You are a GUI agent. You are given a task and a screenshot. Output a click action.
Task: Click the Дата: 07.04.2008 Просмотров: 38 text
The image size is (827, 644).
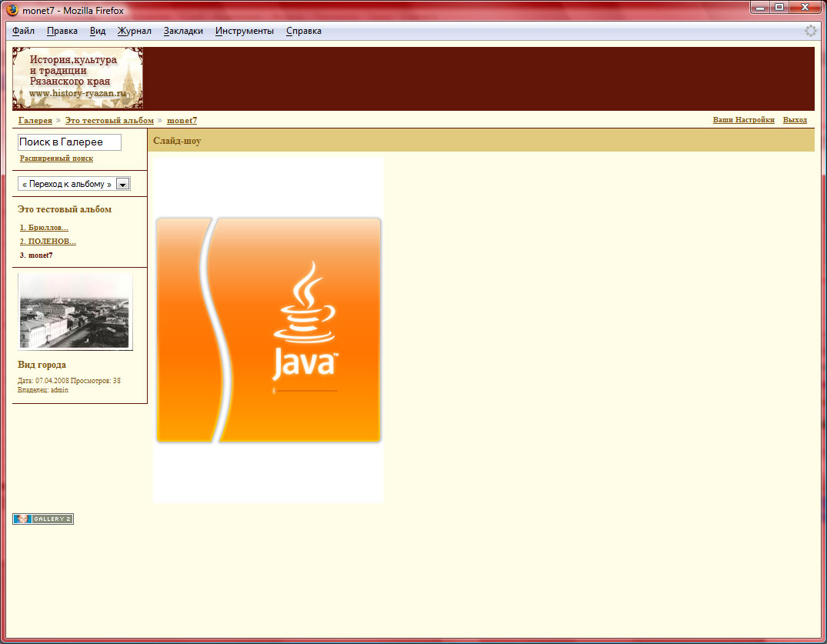68,380
